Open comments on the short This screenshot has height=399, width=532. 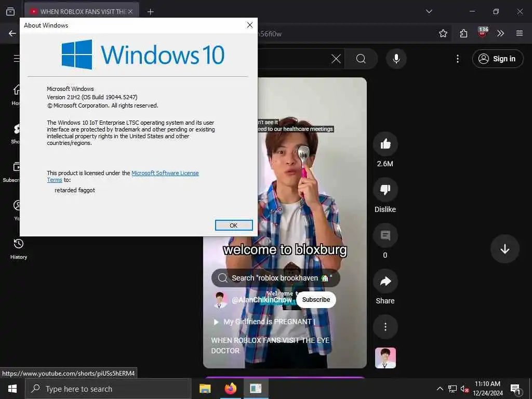tap(385, 235)
